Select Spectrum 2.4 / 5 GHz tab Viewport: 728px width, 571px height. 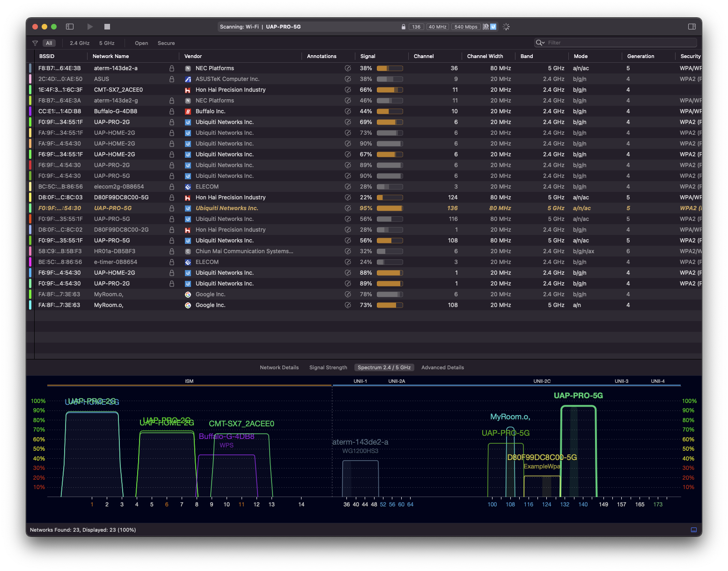[384, 367]
